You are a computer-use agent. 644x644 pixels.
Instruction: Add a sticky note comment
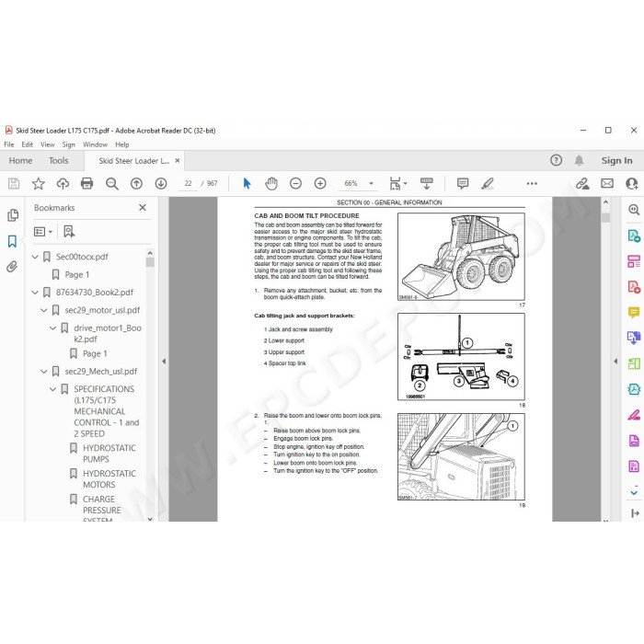pyautogui.click(x=463, y=183)
